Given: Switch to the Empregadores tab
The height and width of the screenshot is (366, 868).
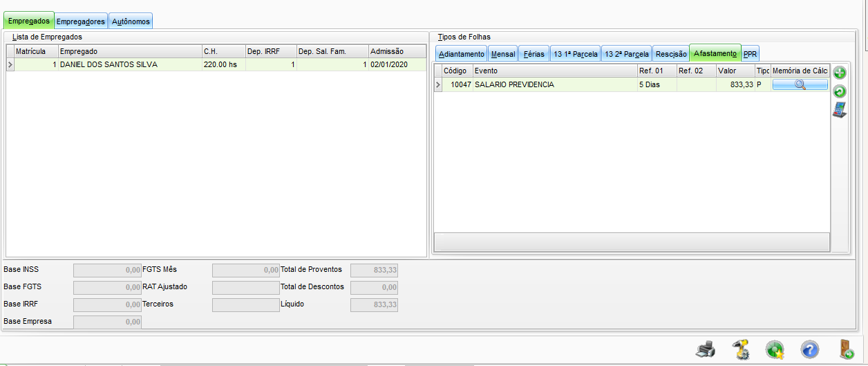Looking at the screenshot, I should point(81,21).
